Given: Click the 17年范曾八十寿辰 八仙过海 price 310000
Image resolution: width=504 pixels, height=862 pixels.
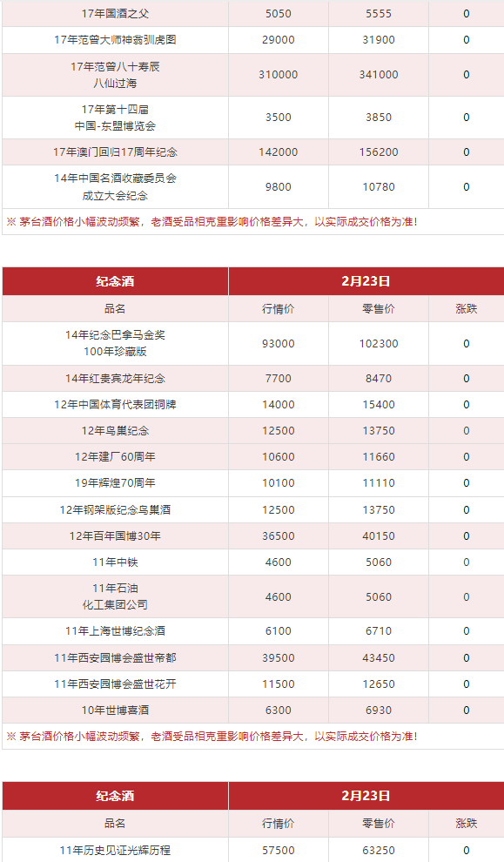Looking at the screenshot, I should (278, 75).
